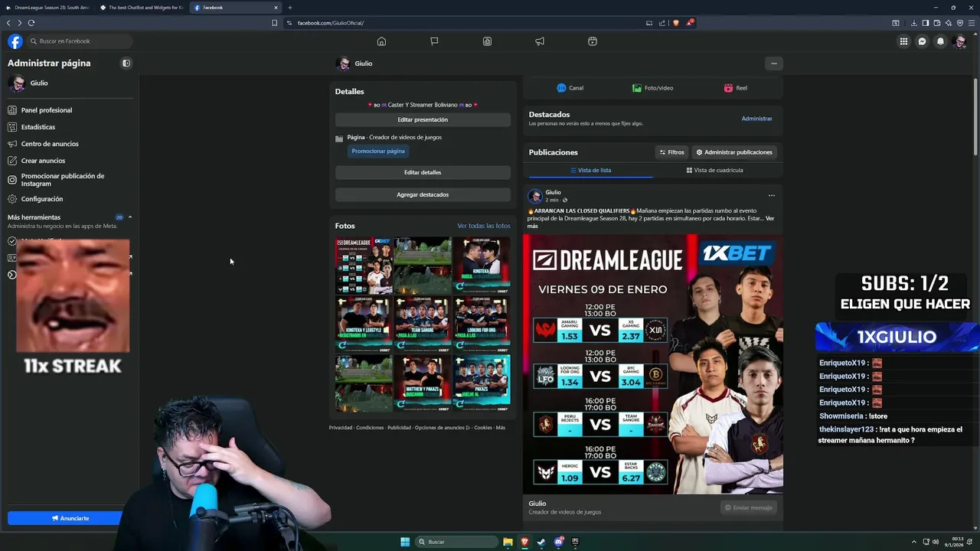Share this page link icon
Image resolution: width=980 pixels, height=551 pixels.
point(662,23)
